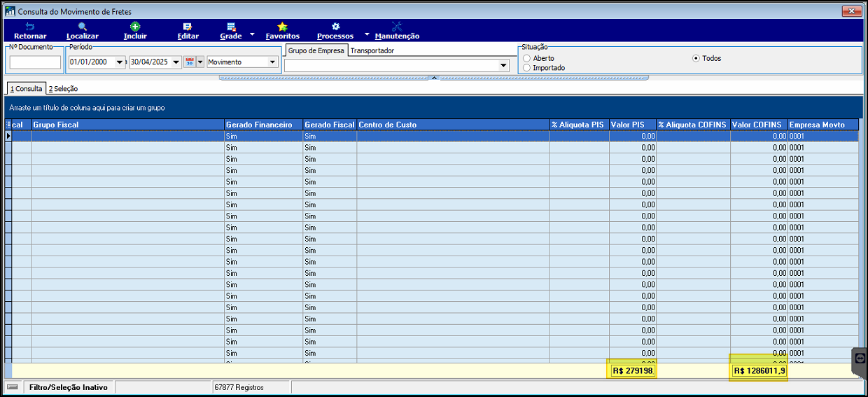Image resolution: width=868 pixels, height=397 pixels.
Task: Click the Filtro/Seleção Inativo status text
Action: pos(69,386)
